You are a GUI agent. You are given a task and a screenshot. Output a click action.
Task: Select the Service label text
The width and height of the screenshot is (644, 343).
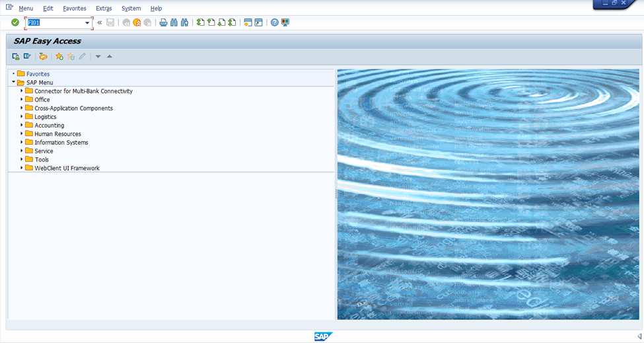(44, 151)
